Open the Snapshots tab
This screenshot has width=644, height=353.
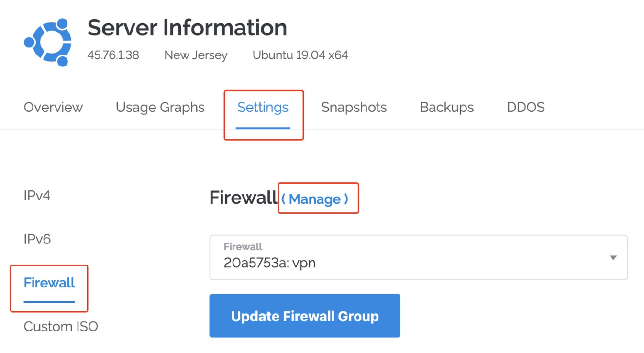[354, 107]
